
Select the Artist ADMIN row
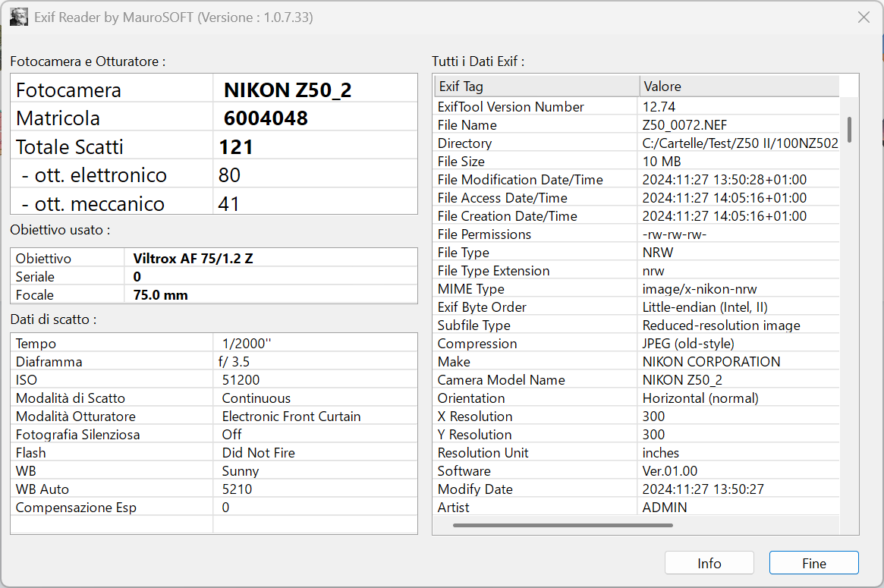click(637, 507)
